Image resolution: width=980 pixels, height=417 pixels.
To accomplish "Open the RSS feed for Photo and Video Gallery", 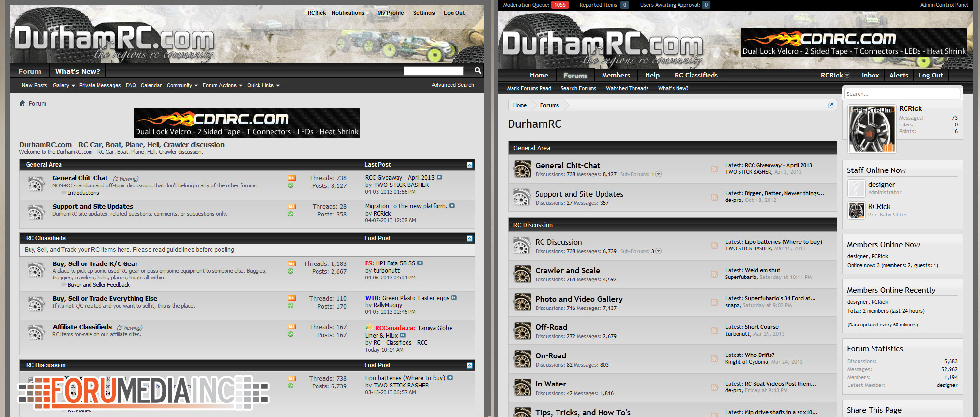I will [714, 302].
